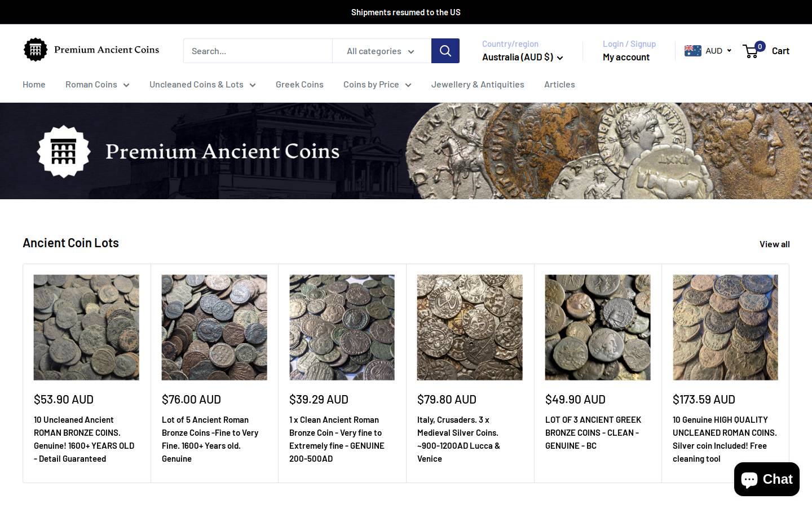This screenshot has width=812, height=508.
Task: Open the Greek Coins menu item
Action: click(299, 85)
